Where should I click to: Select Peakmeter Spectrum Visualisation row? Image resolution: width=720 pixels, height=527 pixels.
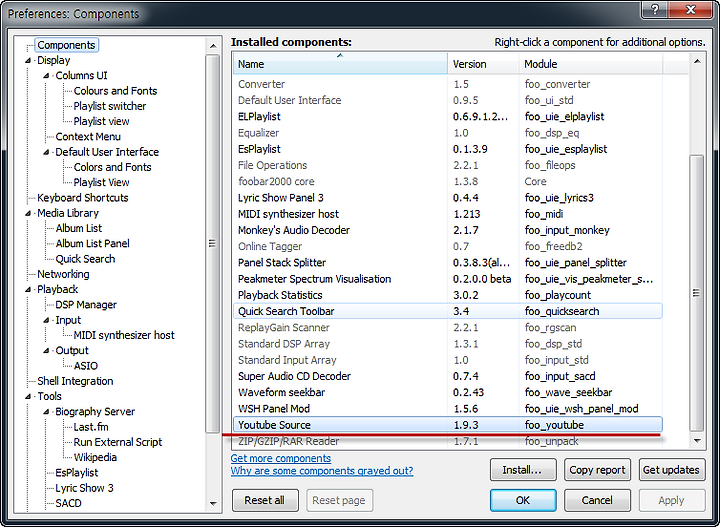click(448, 279)
